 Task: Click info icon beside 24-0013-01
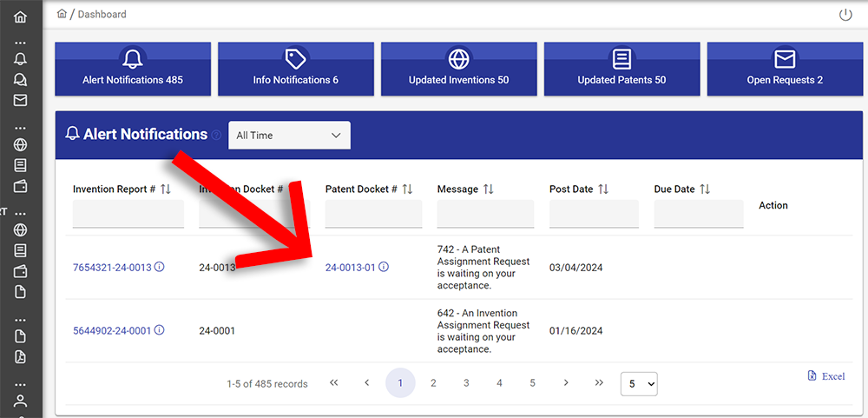384,267
